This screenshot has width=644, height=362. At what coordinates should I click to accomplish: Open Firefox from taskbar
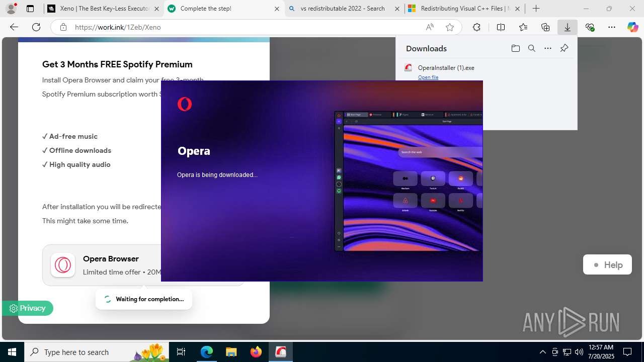(256, 352)
